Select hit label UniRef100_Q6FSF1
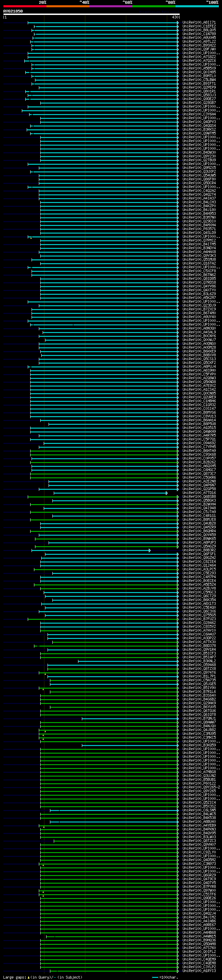Screen dimensions: 222x980 coord(199,554)
